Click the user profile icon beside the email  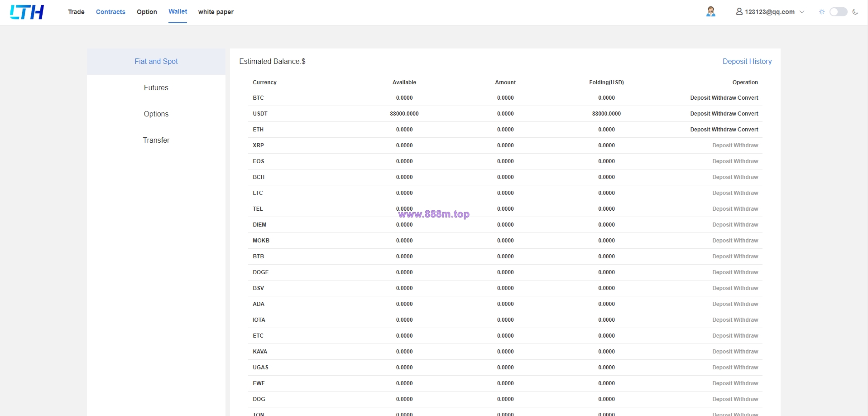(739, 12)
